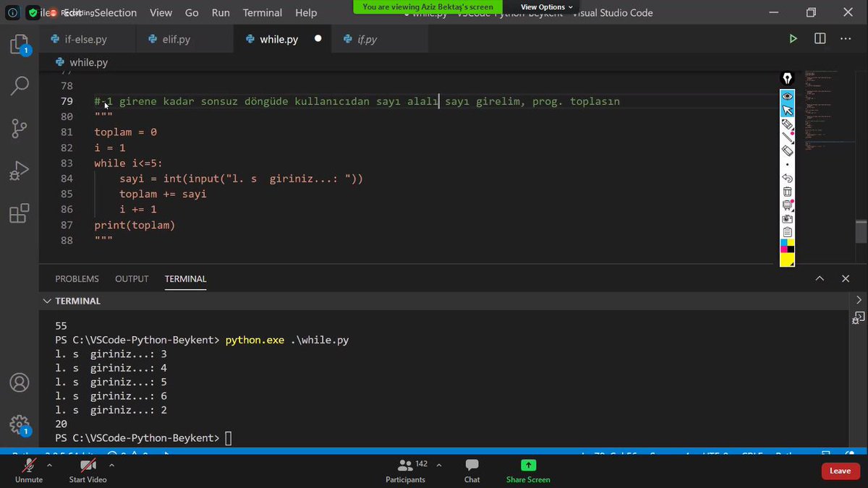The width and height of the screenshot is (868, 488).
Task: Choose the highlighter marker annotation tool
Action: [788, 124]
